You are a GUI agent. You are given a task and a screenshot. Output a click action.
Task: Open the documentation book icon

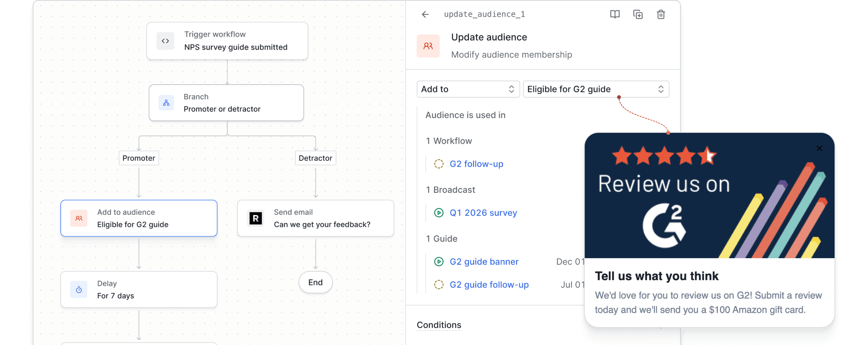point(615,14)
